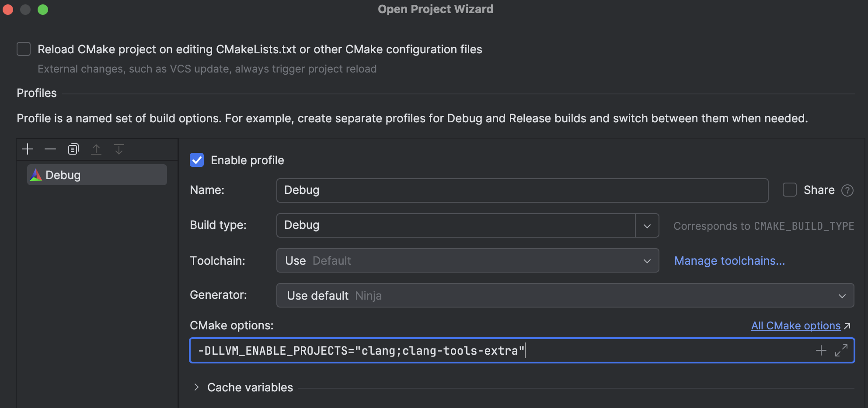Disable the Enable profile checkbox

[197, 160]
